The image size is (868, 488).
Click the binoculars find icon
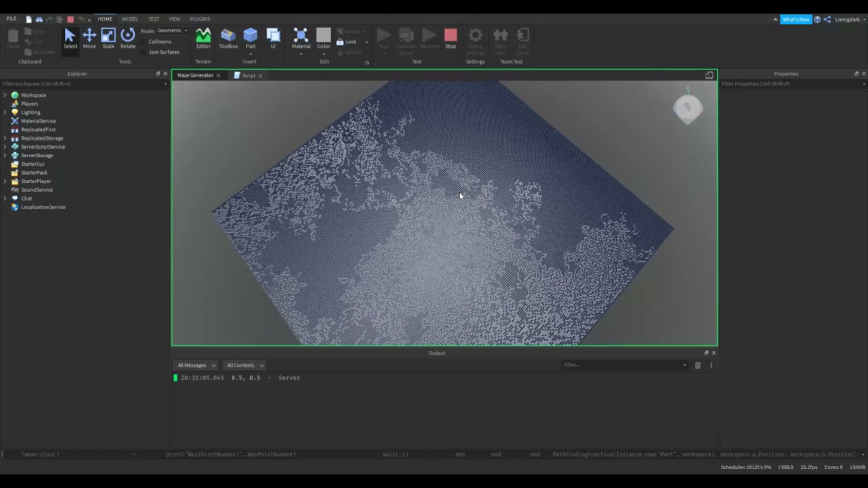(x=39, y=19)
